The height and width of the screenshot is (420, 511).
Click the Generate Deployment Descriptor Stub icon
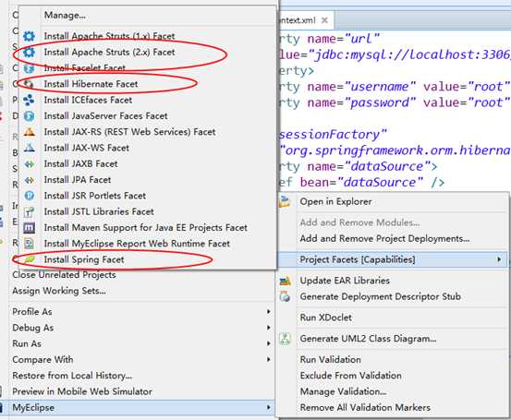(285, 296)
